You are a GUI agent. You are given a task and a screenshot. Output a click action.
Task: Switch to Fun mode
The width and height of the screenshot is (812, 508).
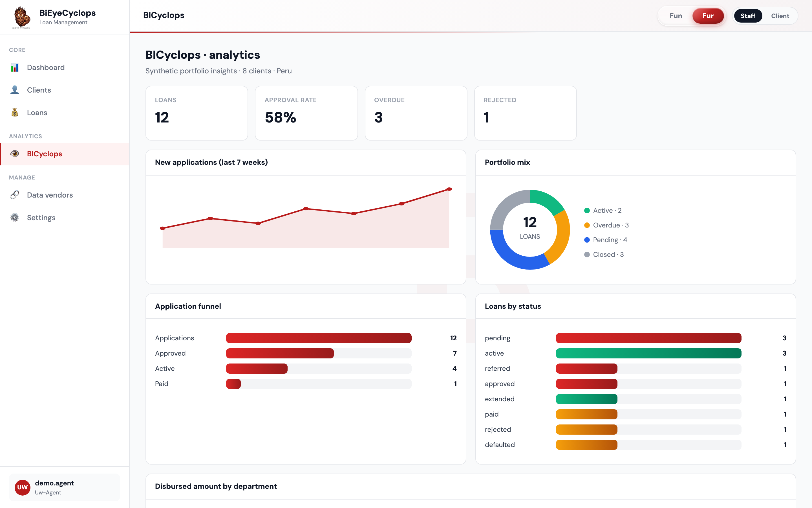coord(676,16)
